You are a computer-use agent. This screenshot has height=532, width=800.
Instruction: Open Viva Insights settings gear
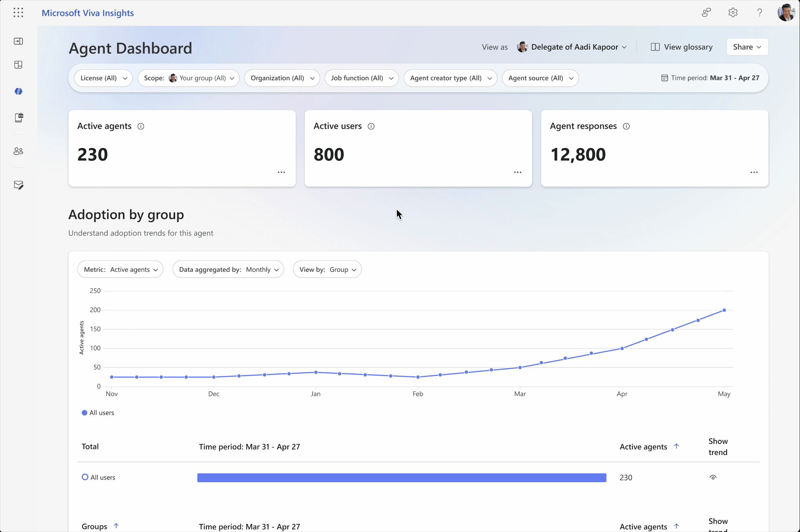click(733, 12)
